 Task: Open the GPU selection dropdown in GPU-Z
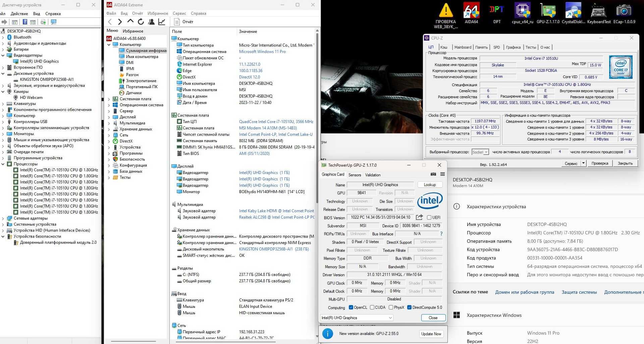[357, 318]
